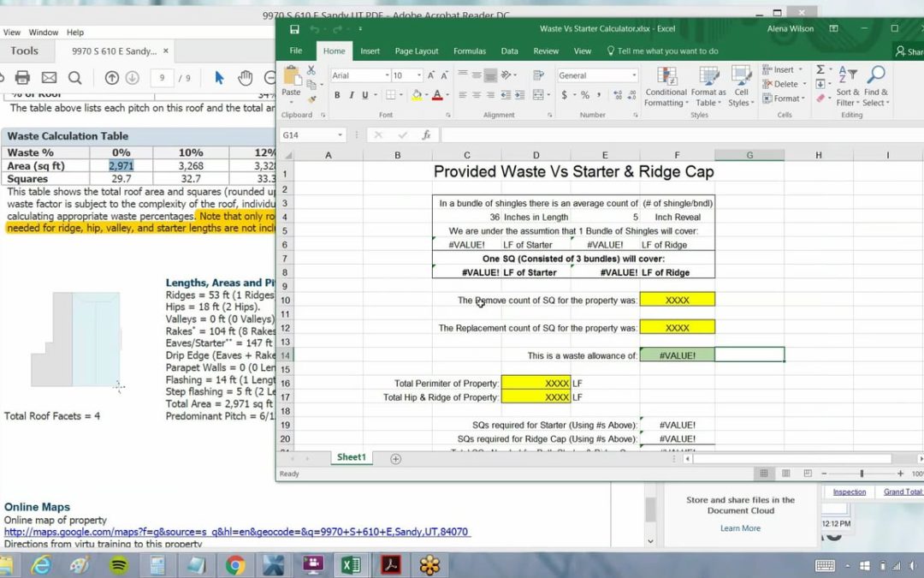The height and width of the screenshot is (578, 924).
Task: Open the Window menu in Acrobat Reader
Action: tap(44, 33)
